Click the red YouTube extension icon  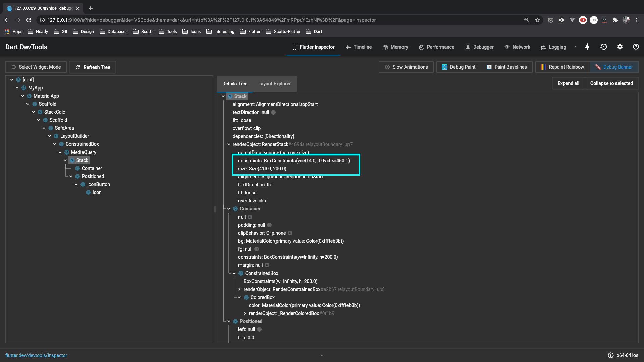[583, 20]
